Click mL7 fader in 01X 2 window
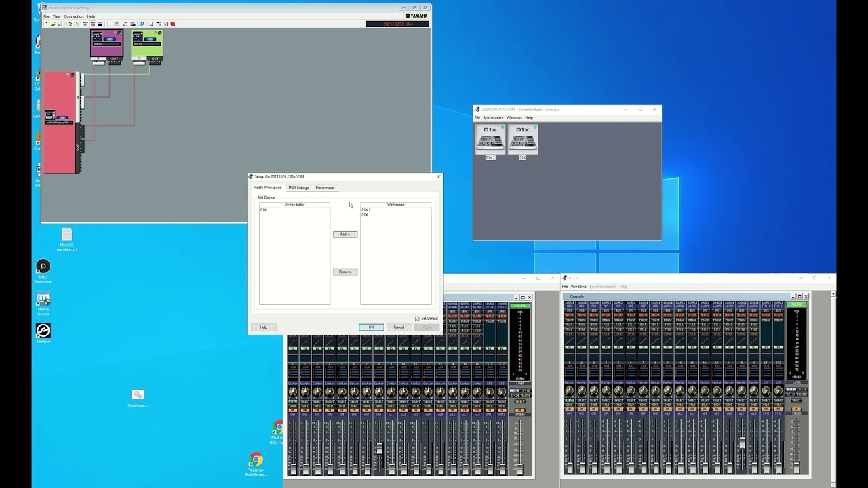 coord(742,443)
